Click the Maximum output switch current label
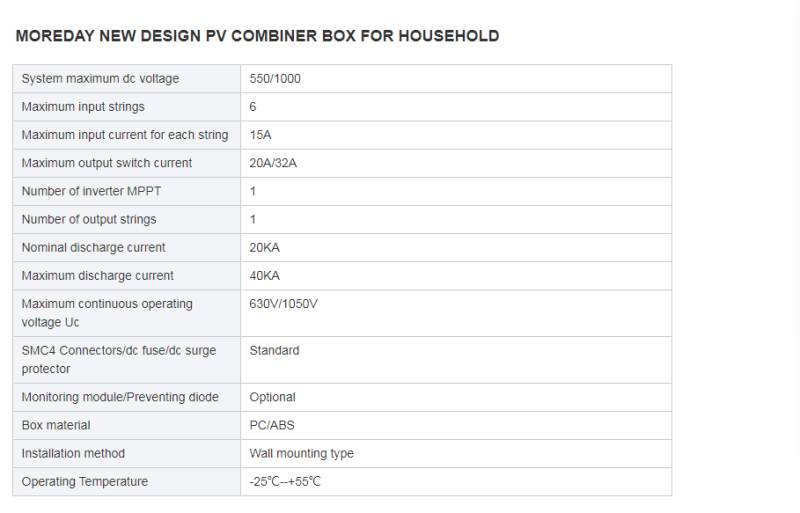Viewport: 800px width, 513px height. (107, 163)
